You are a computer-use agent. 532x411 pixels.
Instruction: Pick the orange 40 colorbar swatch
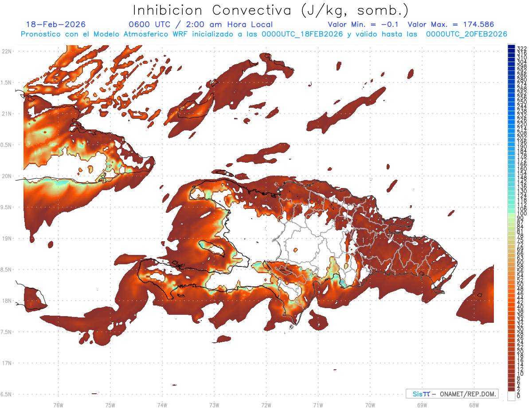point(511,307)
